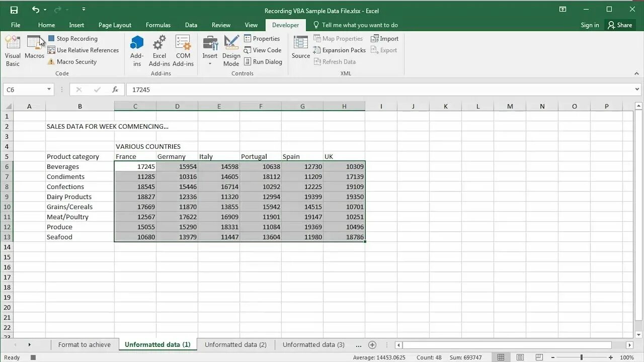Click Stop Recording in Code group
This screenshot has height=362, width=644.
[72, 39]
